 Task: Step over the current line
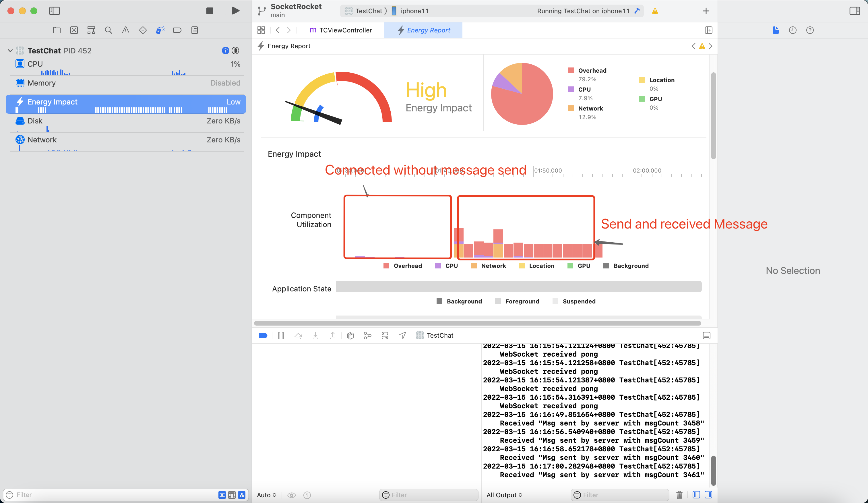tap(298, 335)
